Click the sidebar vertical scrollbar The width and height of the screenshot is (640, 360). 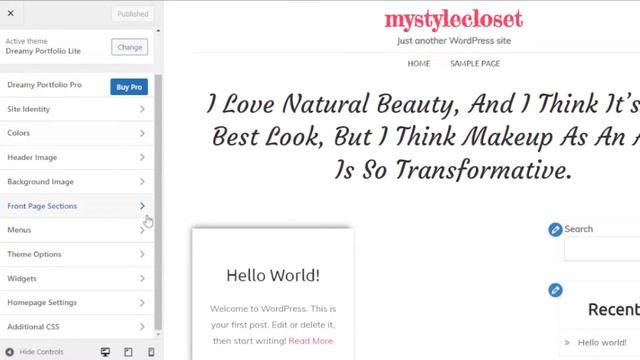(158, 202)
